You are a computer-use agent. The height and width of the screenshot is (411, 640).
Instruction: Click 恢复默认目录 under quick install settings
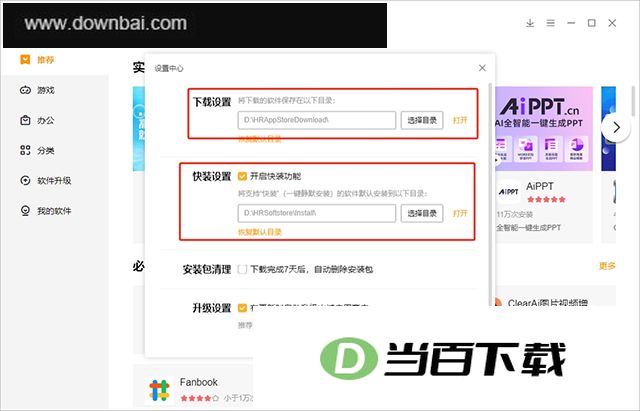point(260,232)
